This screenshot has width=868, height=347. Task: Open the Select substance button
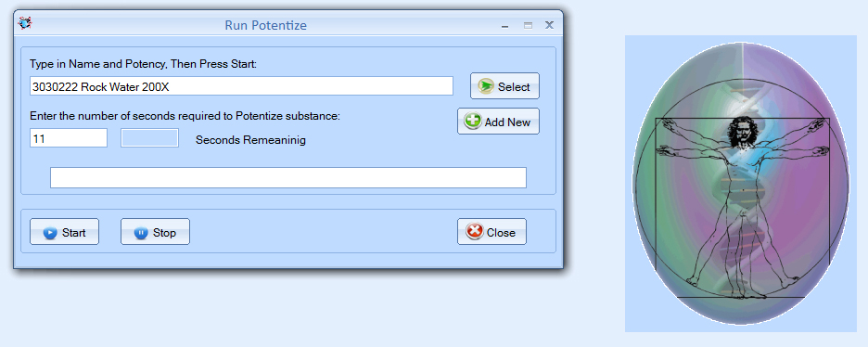(504, 85)
